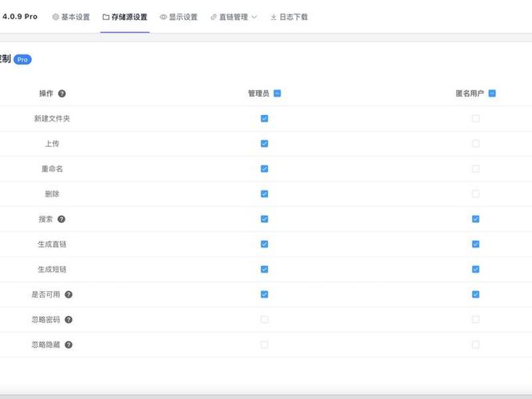The height and width of the screenshot is (399, 532).
Task: Click the blue Pro badge
Action: [x=23, y=59]
